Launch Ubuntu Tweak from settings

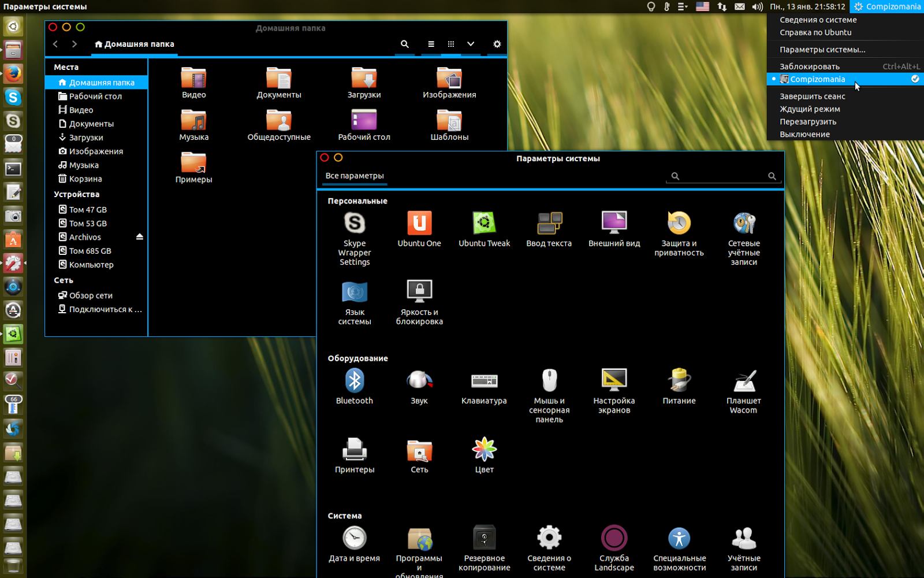[x=484, y=229]
